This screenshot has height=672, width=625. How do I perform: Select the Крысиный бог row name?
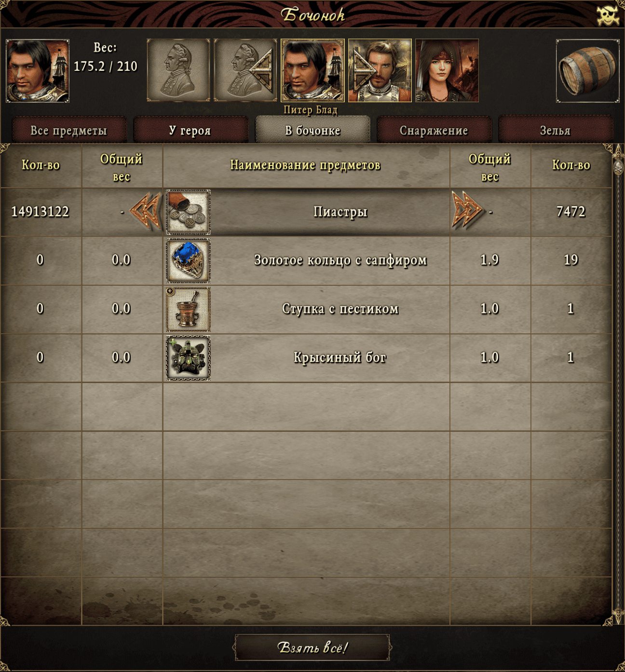click(340, 357)
